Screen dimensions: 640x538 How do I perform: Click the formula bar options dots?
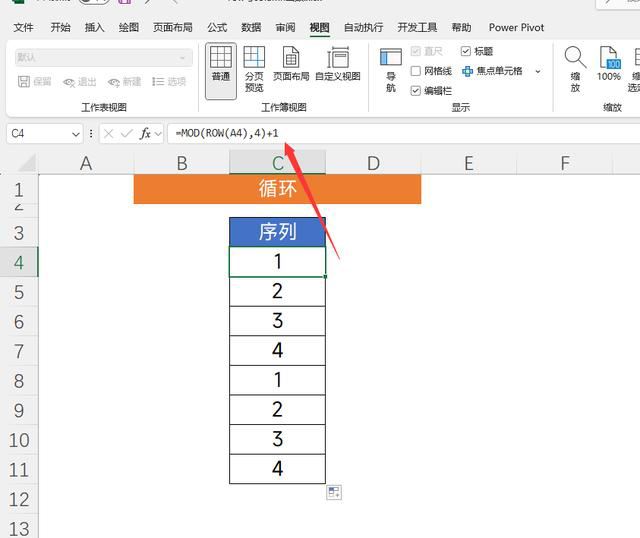point(91,133)
